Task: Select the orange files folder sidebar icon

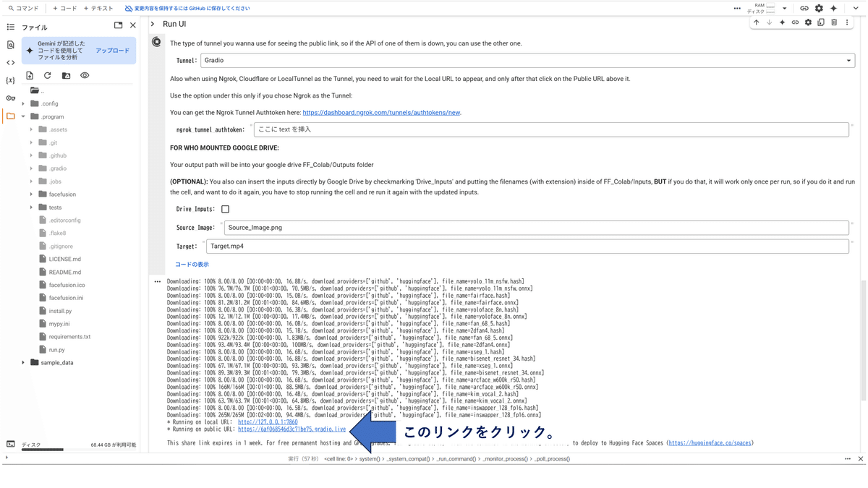Action: click(x=10, y=116)
